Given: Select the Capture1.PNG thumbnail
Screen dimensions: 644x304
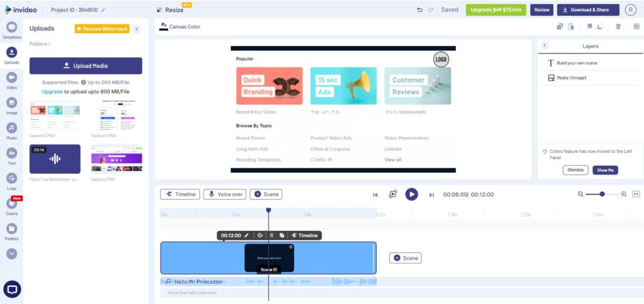Looking at the screenshot, I should click(116, 115).
